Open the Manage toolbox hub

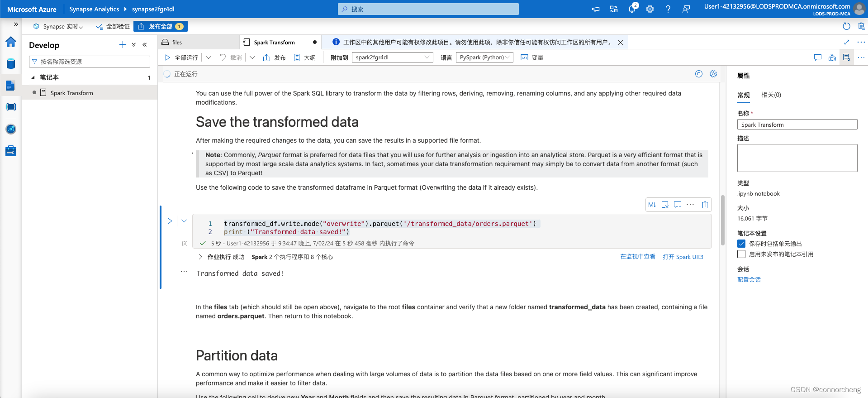pyautogui.click(x=11, y=151)
